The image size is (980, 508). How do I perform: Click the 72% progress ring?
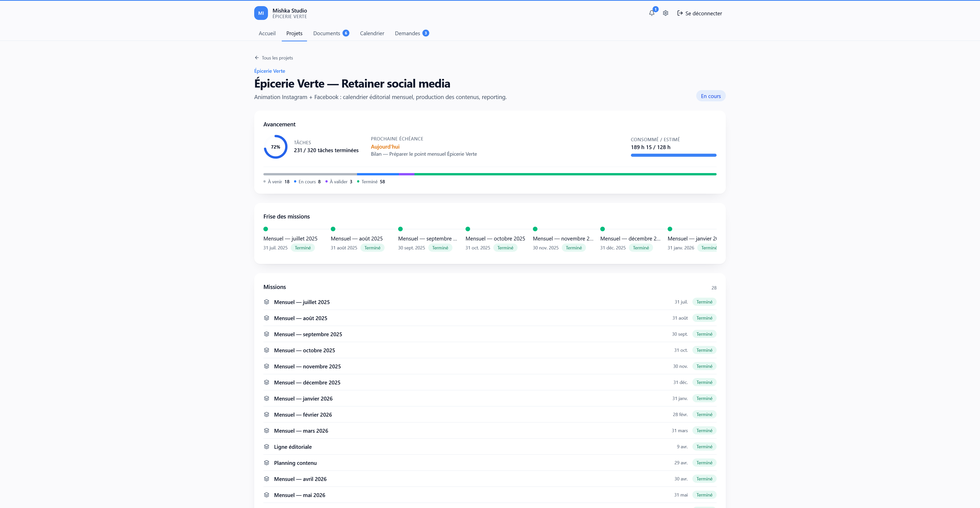[x=275, y=147]
